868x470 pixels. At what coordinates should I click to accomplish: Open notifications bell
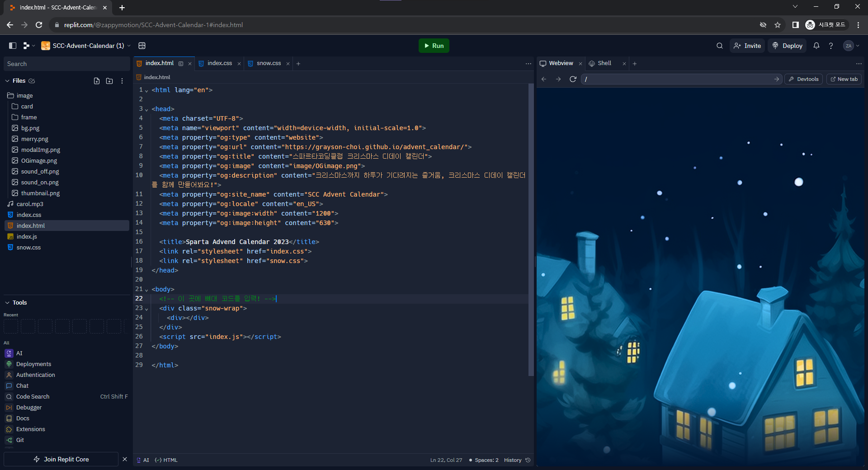(816, 46)
